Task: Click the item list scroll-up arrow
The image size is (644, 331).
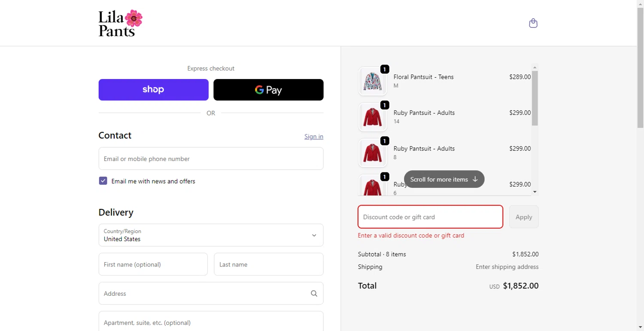Action: (535, 67)
